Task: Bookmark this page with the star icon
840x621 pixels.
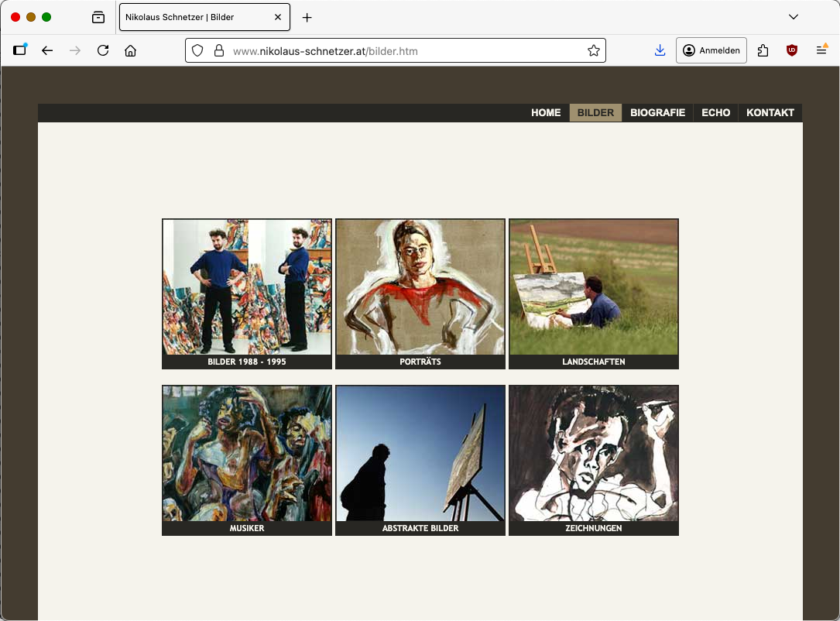Action: coord(593,50)
